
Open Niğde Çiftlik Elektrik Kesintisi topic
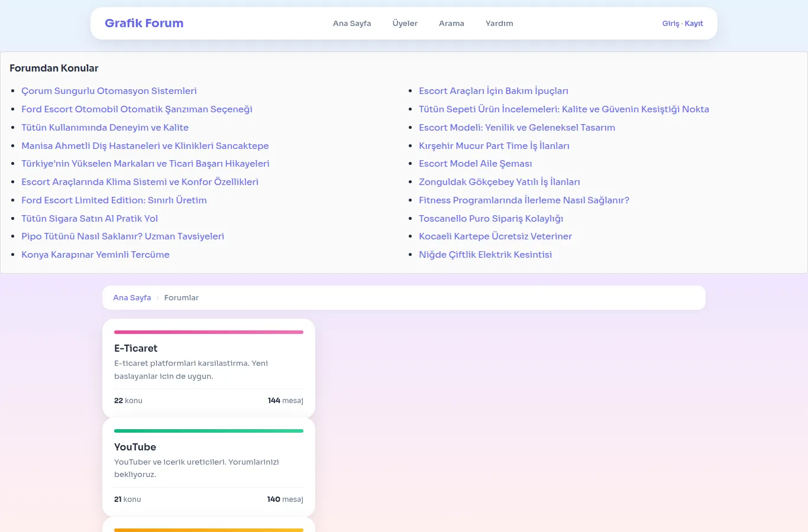[x=485, y=255]
